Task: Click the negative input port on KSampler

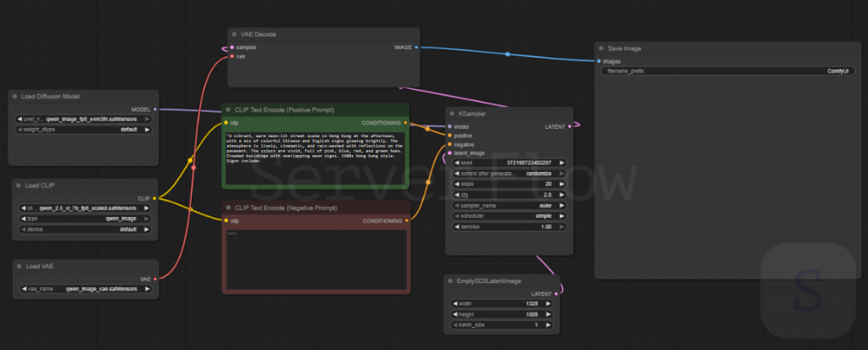Action: pos(449,145)
